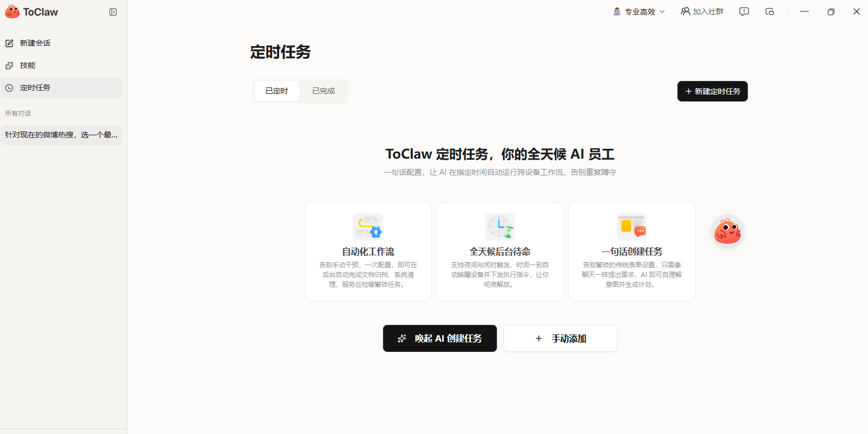Click the floating ToClaw crab mascot
The width and height of the screenshot is (868, 434).
click(728, 231)
